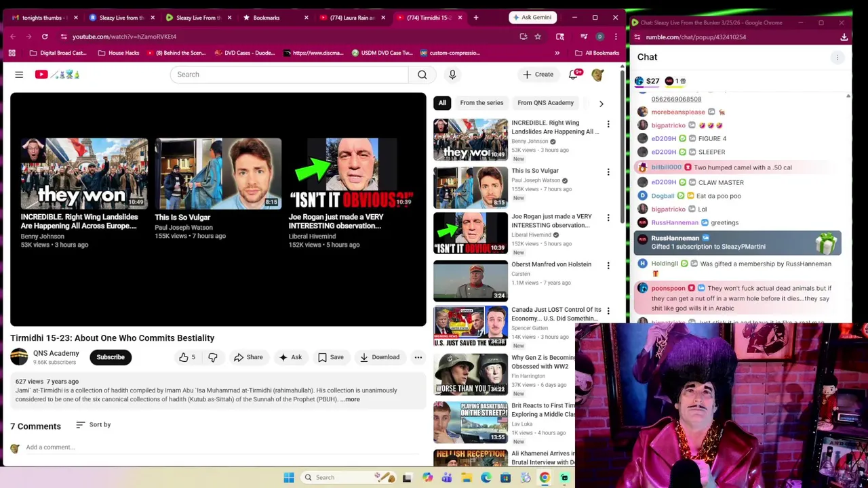Open Oberst Manfred von Holstein thumbnail
Screen dimensions: 868x488
pyautogui.click(x=471, y=281)
